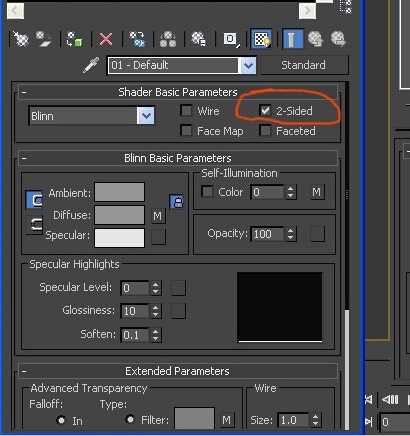Toggle diffuse-specular lock icon
410x436 pixels.
coord(34,224)
